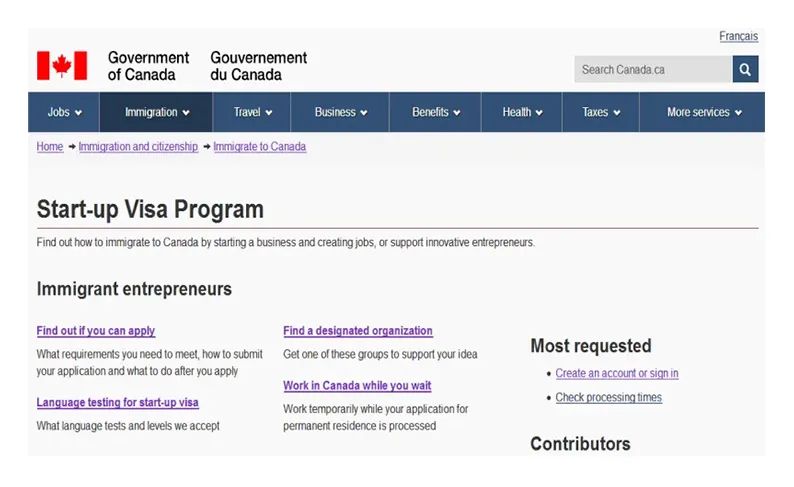
Task: Expand the Jobs dropdown menu
Action: (x=64, y=112)
